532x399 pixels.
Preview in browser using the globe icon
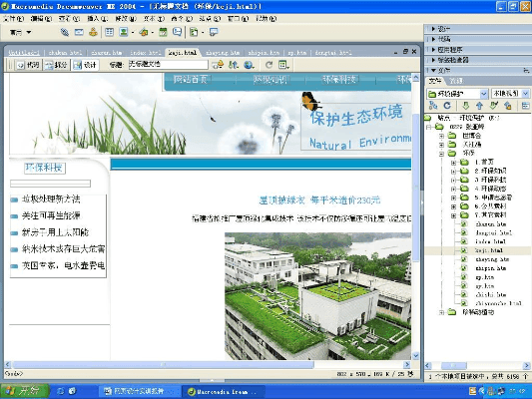(x=249, y=65)
